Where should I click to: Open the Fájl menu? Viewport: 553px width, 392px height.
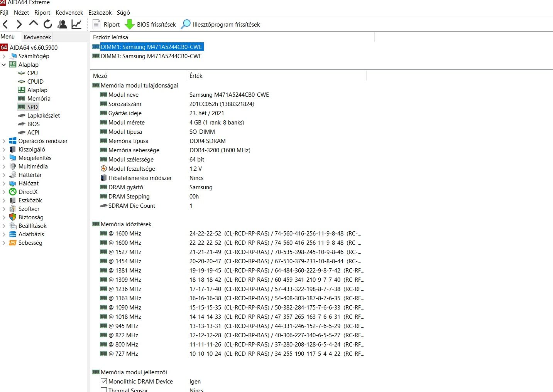pyautogui.click(x=4, y=12)
